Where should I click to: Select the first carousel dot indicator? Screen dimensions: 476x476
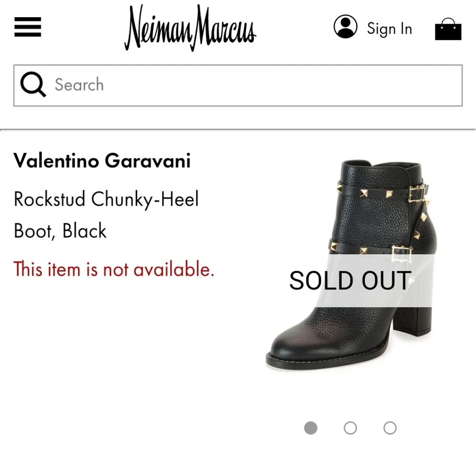click(311, 428)
